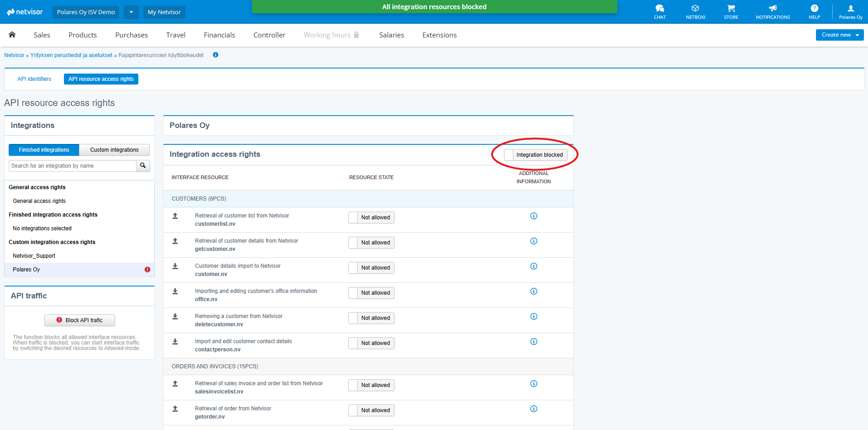Viewport: 868px width, 430px height.
Task: Show info icon for customerlist.nv resource
Action: coord(533,216)
